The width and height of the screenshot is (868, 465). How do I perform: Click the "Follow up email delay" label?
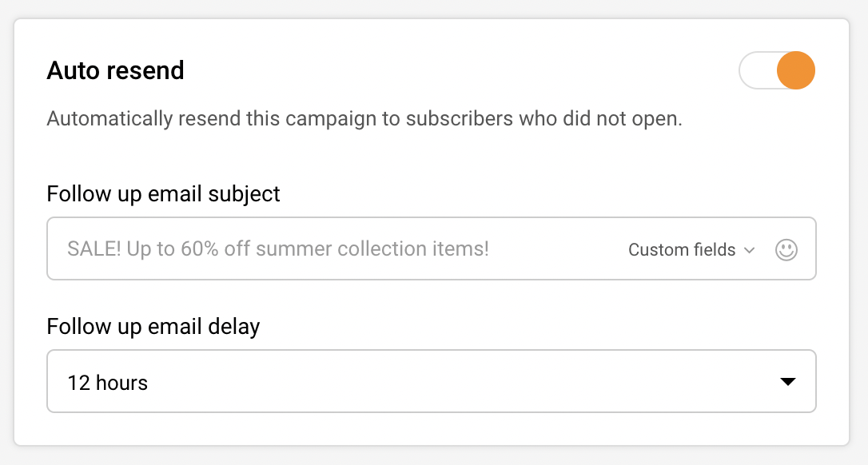coord(153,326)
